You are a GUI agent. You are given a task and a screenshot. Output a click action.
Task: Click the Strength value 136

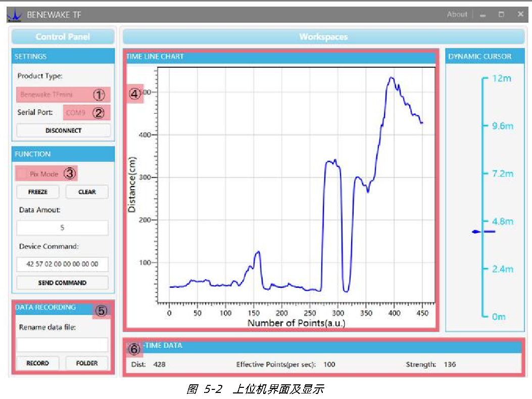[450, 365]
